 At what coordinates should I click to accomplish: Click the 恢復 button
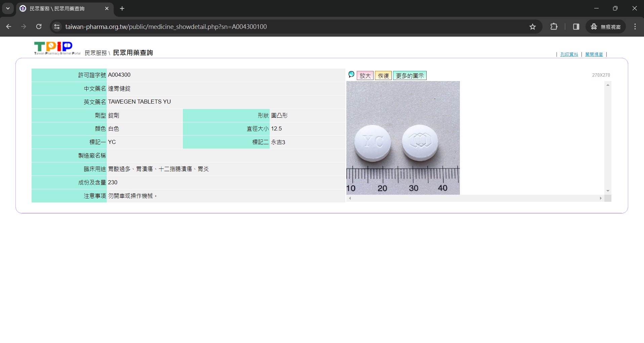(383, 76)
